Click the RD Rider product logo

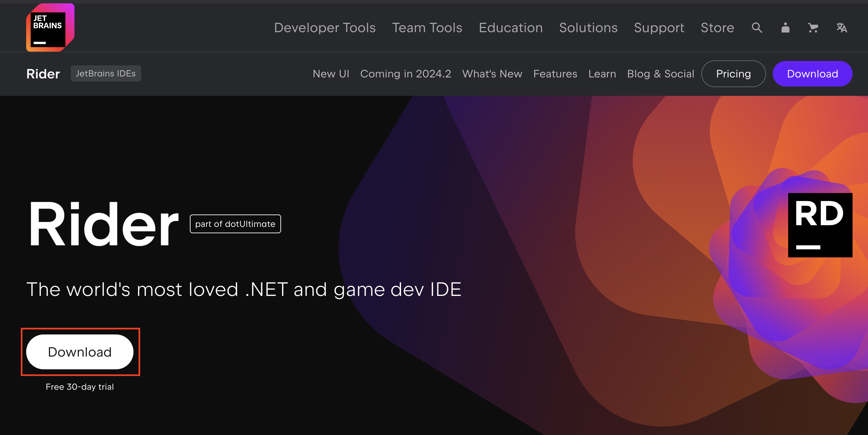tap(820, 225)
